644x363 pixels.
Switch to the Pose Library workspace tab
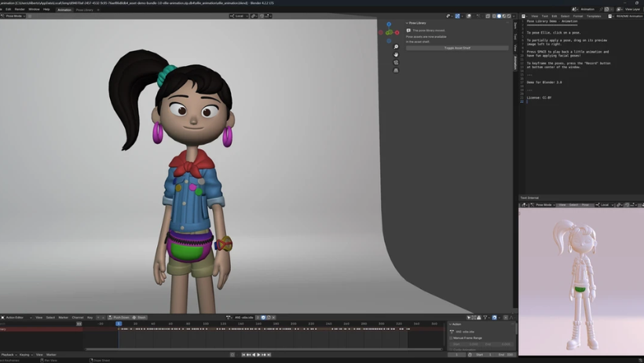click(x=84, y=9)
